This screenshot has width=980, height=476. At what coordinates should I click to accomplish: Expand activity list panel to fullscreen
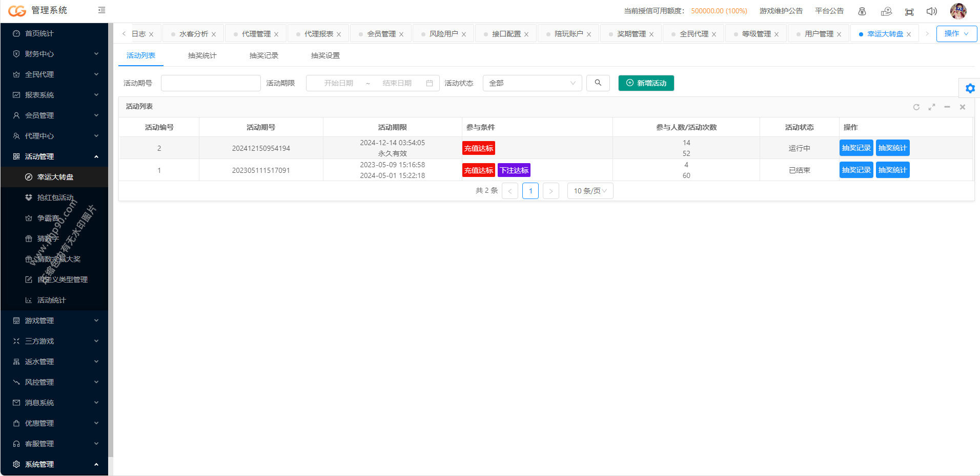pos(931,107)
